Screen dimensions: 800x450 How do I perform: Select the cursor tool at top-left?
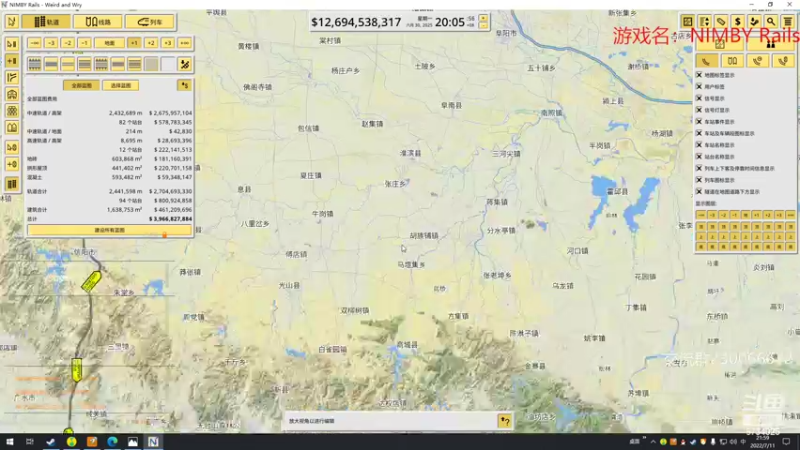[12, 21]
